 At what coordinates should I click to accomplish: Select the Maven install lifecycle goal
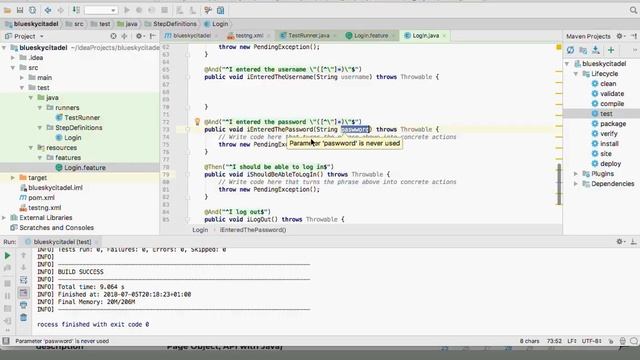click(x=609, y=144)
